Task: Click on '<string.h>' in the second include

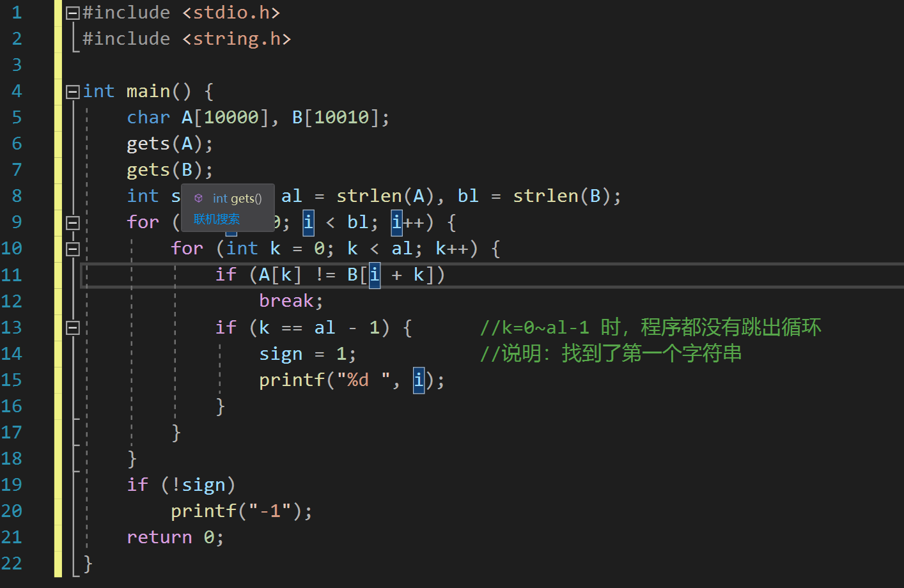Action: (x=237, y=39)
